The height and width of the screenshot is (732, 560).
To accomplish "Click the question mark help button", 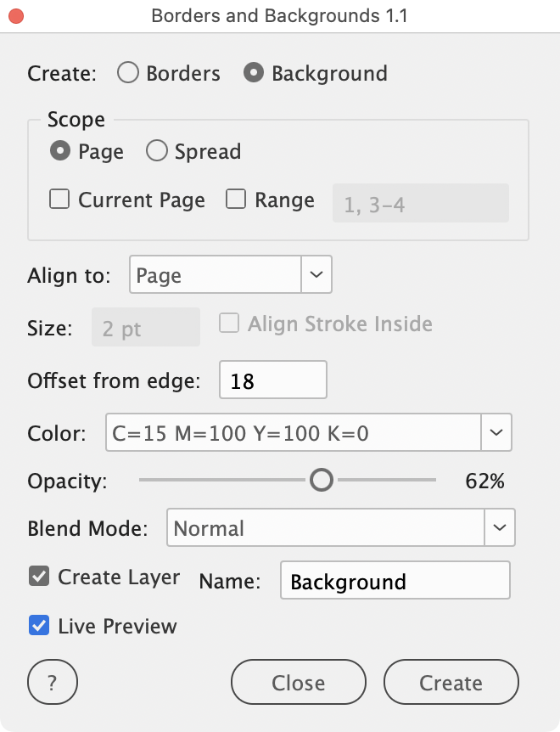I will pyautogui.click(x=53, y=682).
